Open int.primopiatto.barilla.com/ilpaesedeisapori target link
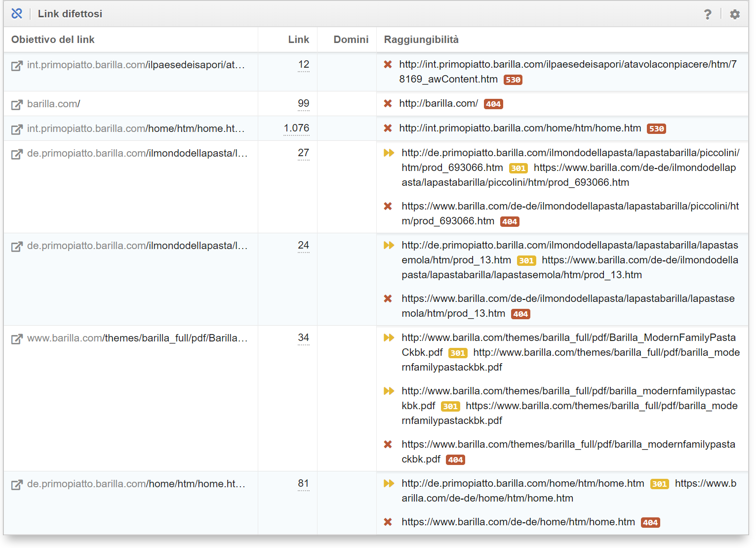Image resolution: width=756 pixels, height=548 pixels. pyautogui.click(x=136, y=65)
